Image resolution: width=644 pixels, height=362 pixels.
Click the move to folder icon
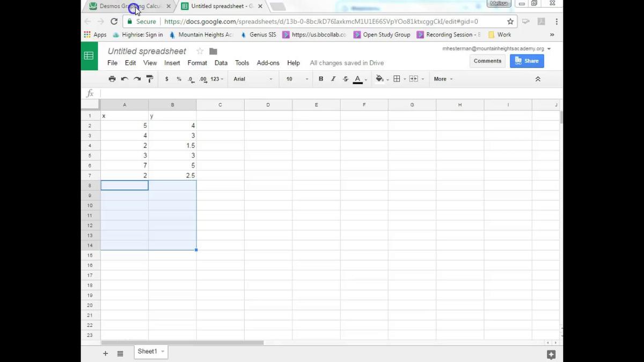[213, 51]
